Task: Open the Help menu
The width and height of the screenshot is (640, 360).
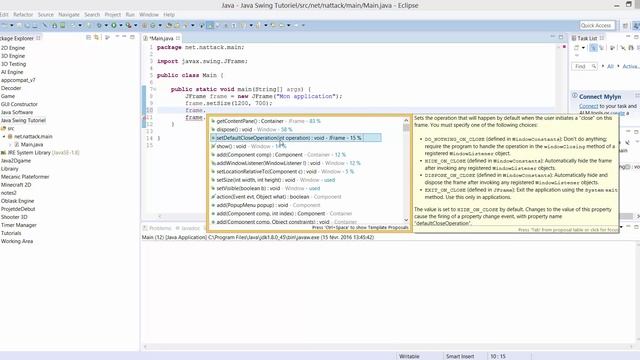Action: [169, 14]
